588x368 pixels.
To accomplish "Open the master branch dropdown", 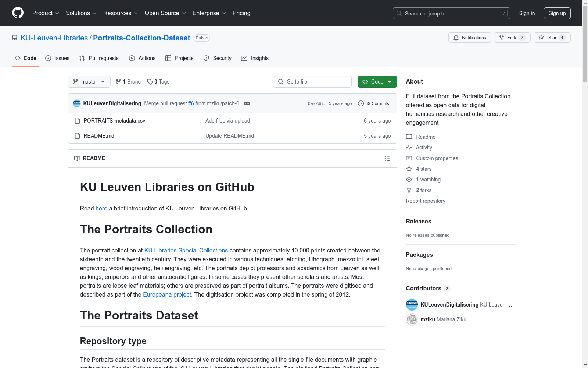I will pos(89,82).
